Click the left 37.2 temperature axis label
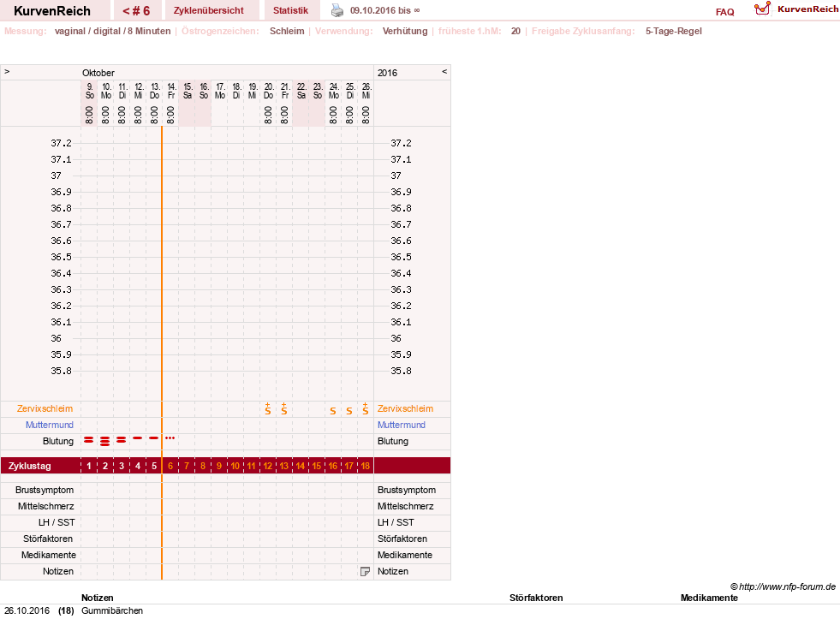 (x=61, y=143)
